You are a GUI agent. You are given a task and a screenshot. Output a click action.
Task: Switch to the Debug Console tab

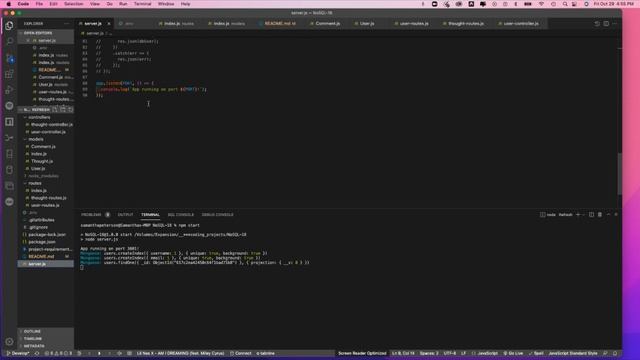pyautogui.click(x=218, y=215)
